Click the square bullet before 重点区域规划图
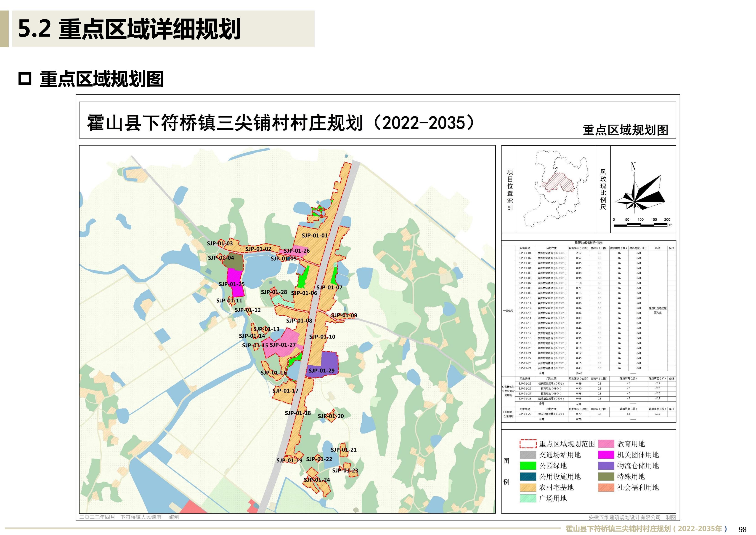 point(25,79)
